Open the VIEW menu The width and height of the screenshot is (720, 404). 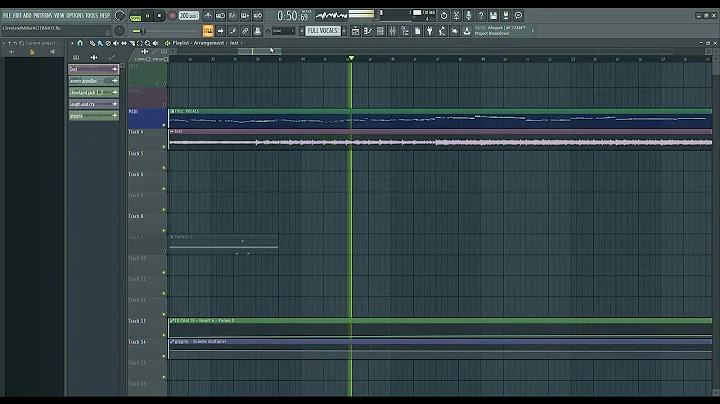[x=59, y=16]
